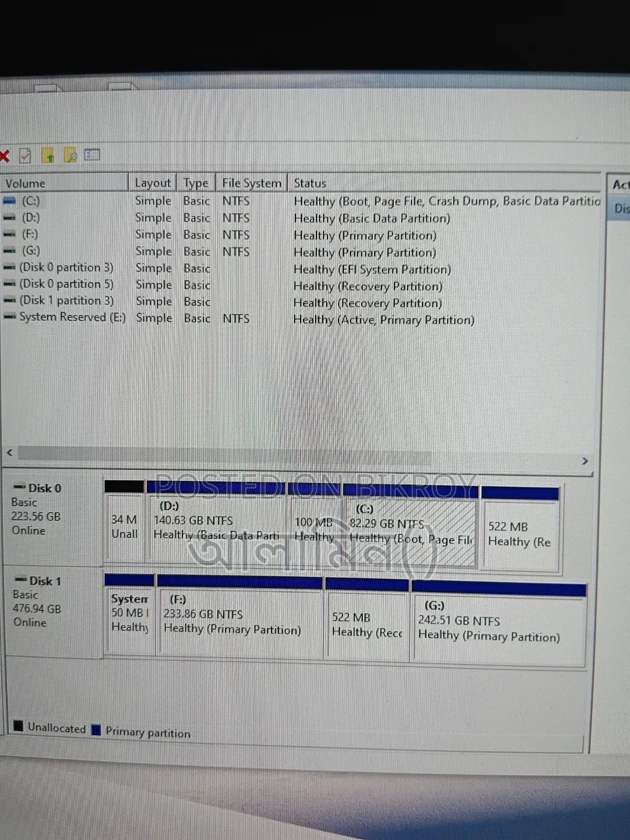Click NTFS file system cell in C: row
The height and width of the screenshot is (840, 630).
click(x=236, y=201)
